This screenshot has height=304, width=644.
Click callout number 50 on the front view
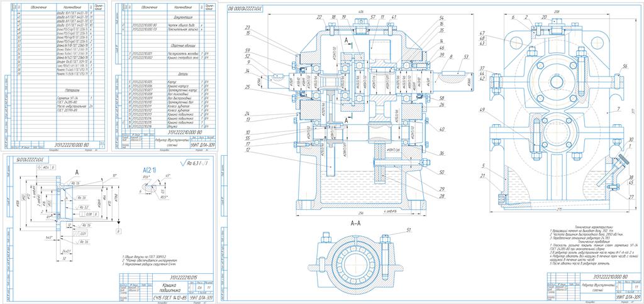[442, 172]
